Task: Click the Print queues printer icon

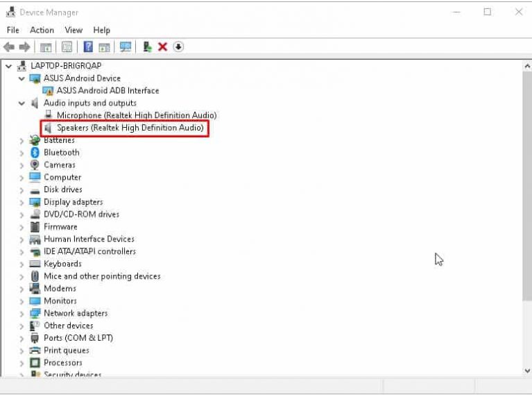Action: coord(35,350)
